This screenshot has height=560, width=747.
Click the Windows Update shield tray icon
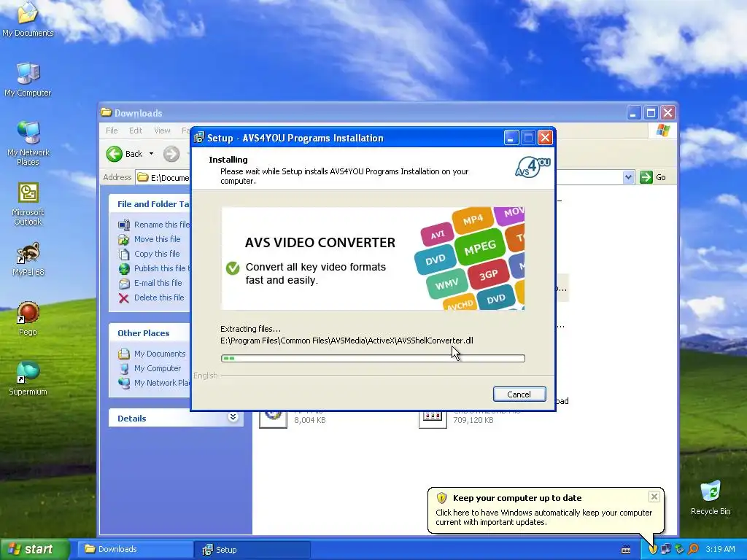[653, 549]
